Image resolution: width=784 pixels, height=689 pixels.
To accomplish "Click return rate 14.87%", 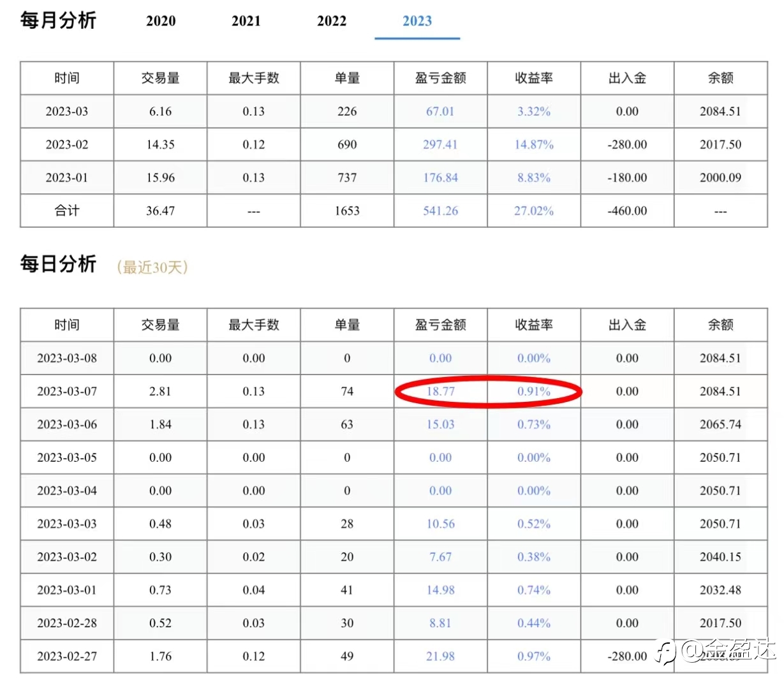I will pos(534,145).
